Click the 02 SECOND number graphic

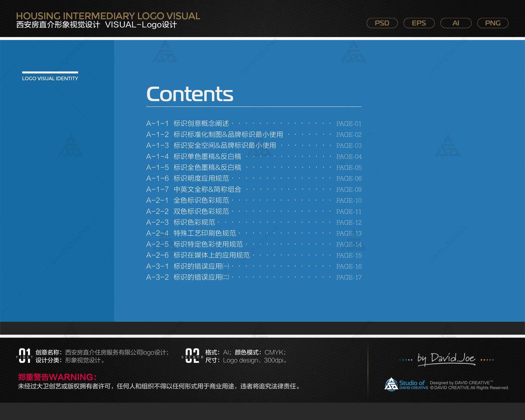pyautogui.click(x=192, y=356)
